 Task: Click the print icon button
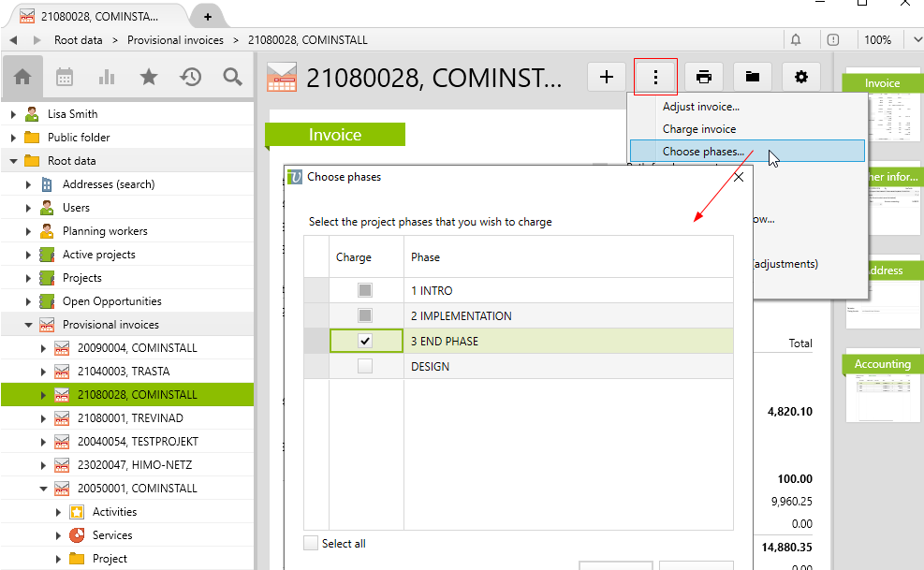704,78
